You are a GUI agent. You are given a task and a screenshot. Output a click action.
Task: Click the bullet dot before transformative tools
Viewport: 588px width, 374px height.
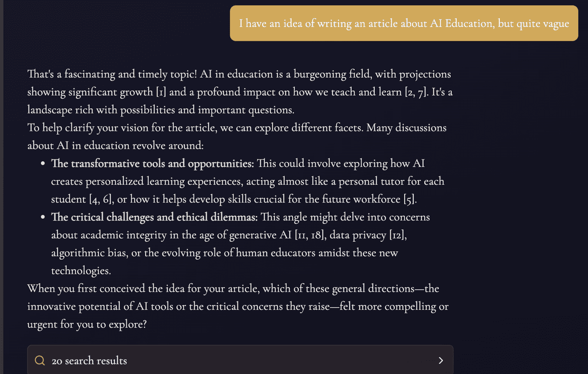coord(44,164)
